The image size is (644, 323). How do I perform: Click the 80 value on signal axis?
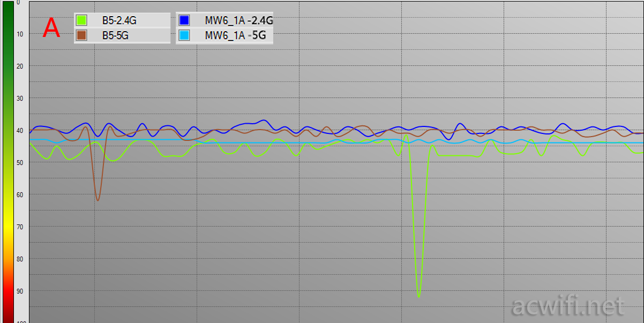[x=20, y=259]
